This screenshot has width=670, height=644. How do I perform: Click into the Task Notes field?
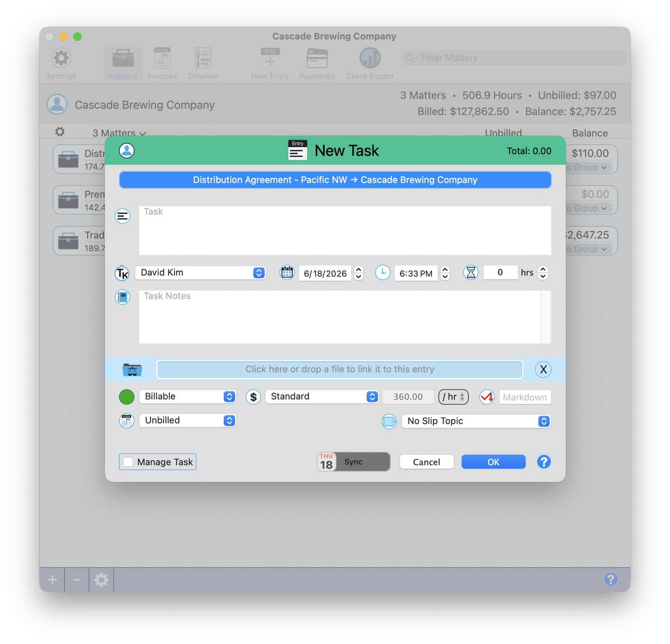[x=340, y=317]
